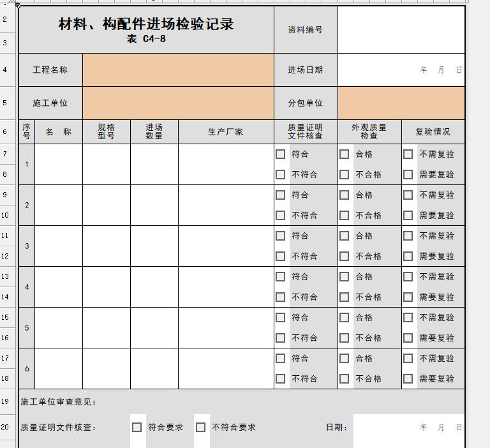Enable 需要复验 for item 6
Viewport: 490px width, 448px height.
click(x=408, y=378)
